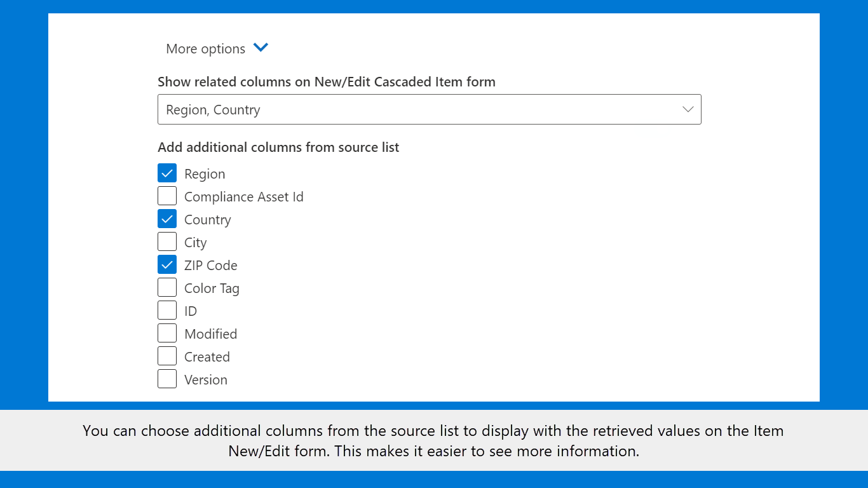
Task: Uncheck the ZIP Code checkbox
Action: (167, 264)
